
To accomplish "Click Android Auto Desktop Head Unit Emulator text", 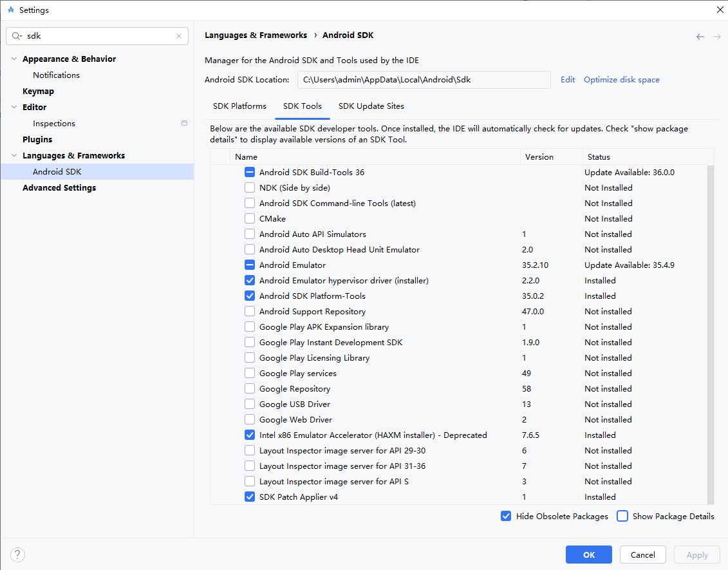I will pyautogui.click(x=339, y=249).
